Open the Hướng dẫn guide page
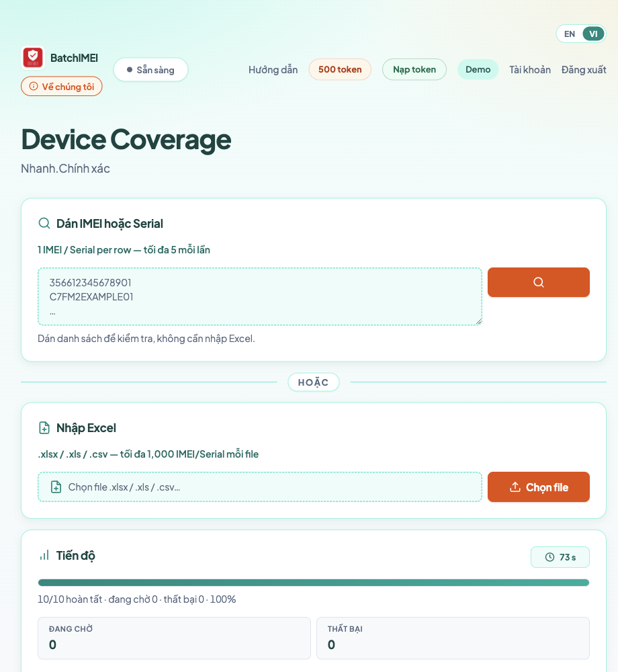Image resolution: width=618 pixels, height=672 pixels. pos(273,69)
